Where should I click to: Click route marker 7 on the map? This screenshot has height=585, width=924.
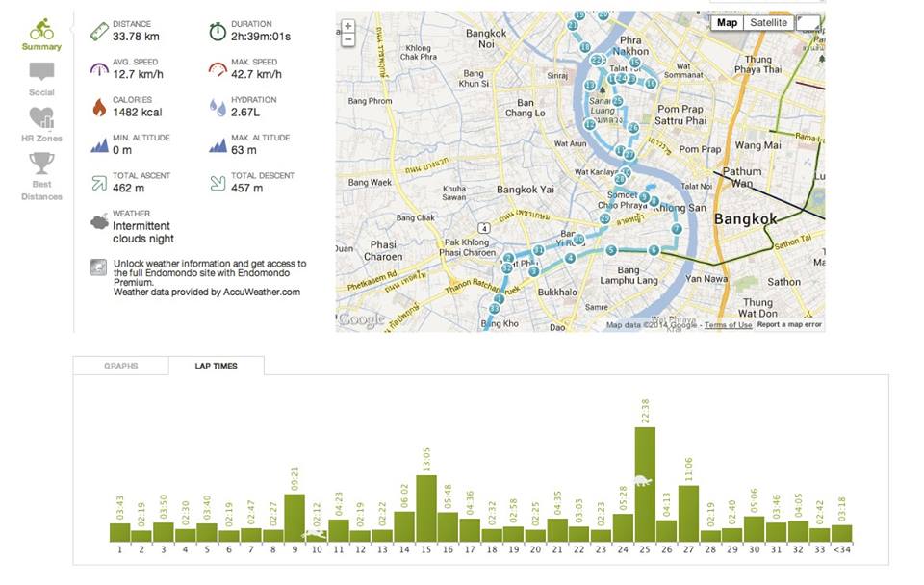click(677, 229)
